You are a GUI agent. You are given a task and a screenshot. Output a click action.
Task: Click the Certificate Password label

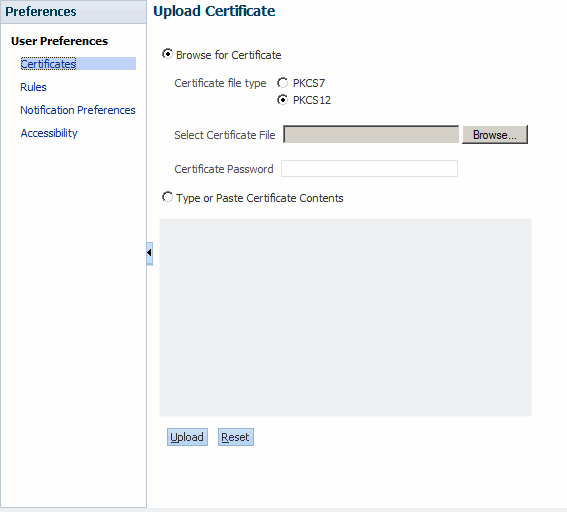(224, 169)
